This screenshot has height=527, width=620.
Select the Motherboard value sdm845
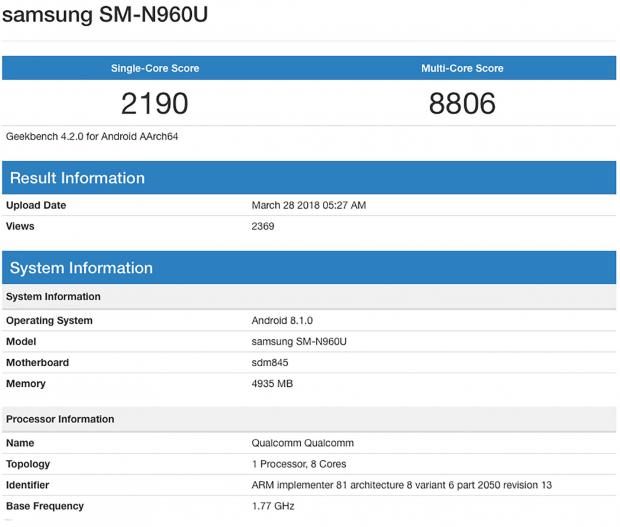(x=270, y=363)
